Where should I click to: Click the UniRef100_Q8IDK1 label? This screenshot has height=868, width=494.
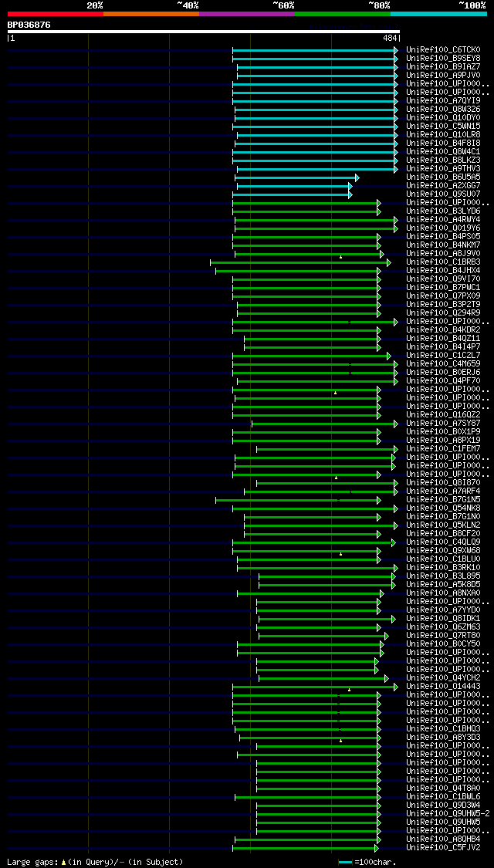(443, 619)
